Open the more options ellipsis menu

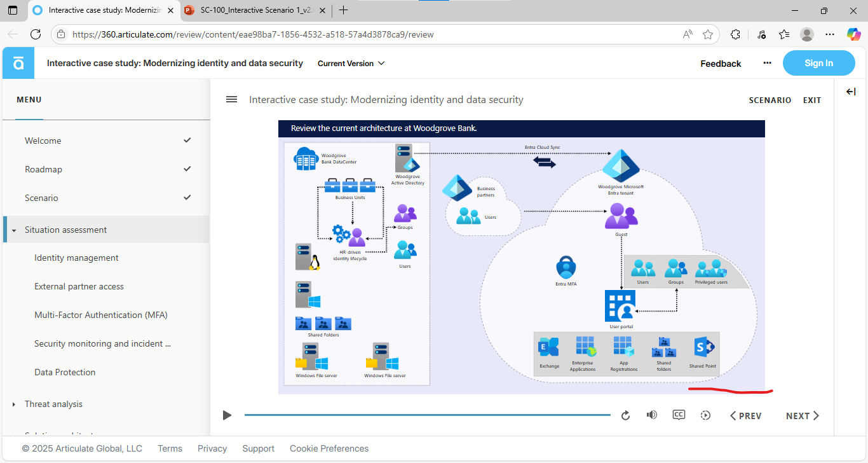767,63
